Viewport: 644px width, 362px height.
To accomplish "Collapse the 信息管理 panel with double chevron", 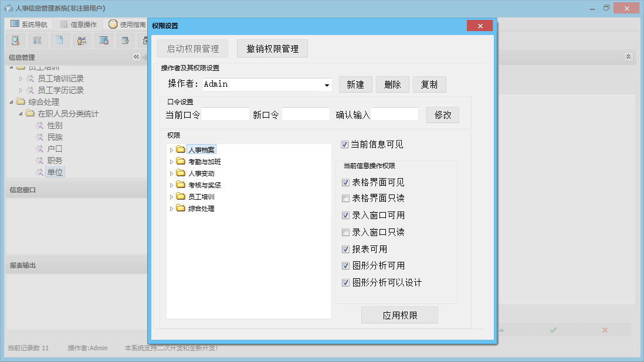I will pos(136,57).
